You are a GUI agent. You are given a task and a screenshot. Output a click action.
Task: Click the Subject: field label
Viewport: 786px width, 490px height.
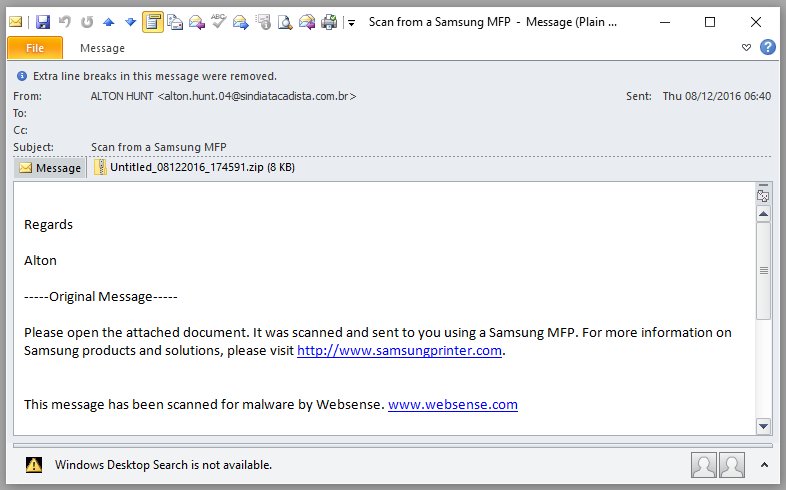pos(33,147)
